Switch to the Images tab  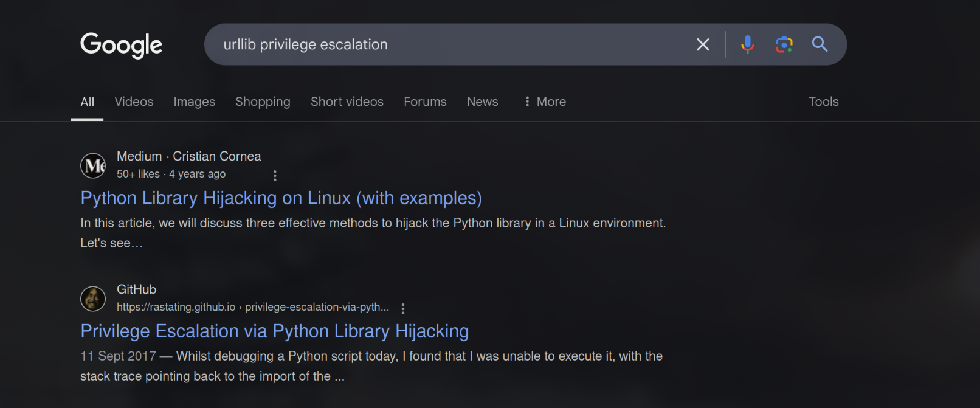point(194,102)
